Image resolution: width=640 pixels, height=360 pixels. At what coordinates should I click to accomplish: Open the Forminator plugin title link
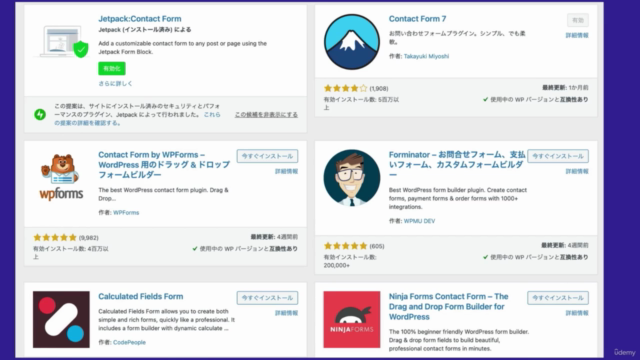coord(457,164)
